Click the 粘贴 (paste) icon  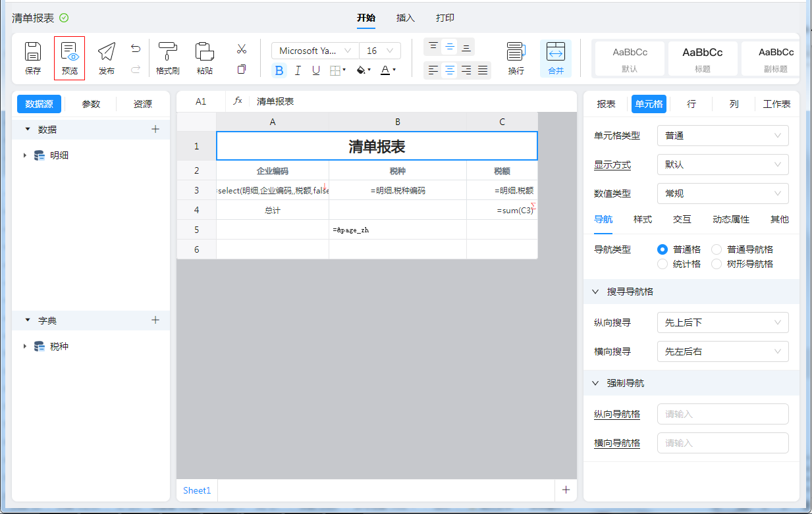pyautogui.click(x=205, y=51)
